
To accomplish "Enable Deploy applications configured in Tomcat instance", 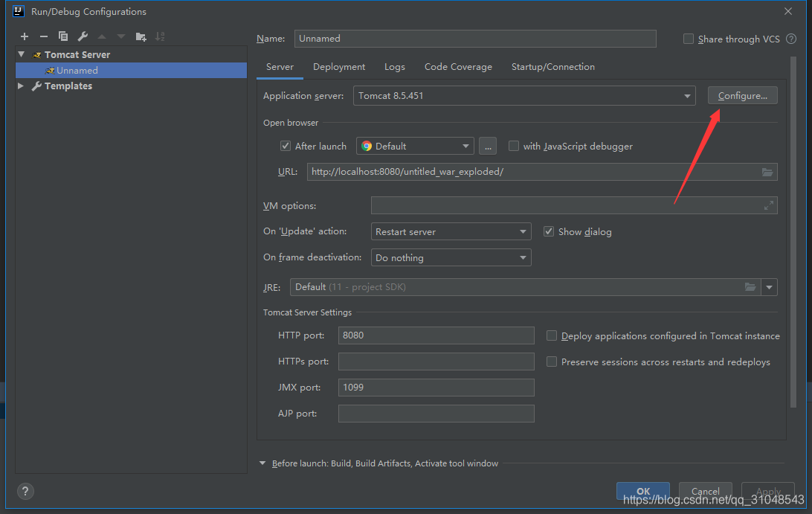I will (x=552, y=335).
